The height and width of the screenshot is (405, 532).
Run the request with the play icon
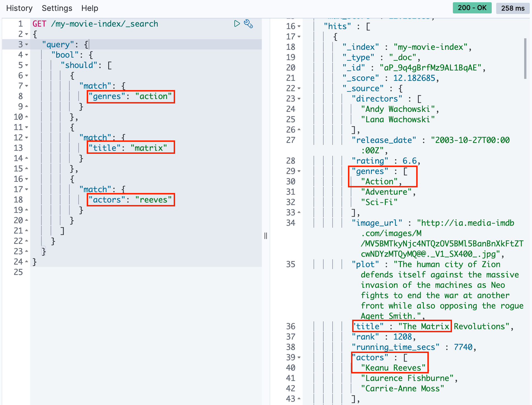click(237, 24)
